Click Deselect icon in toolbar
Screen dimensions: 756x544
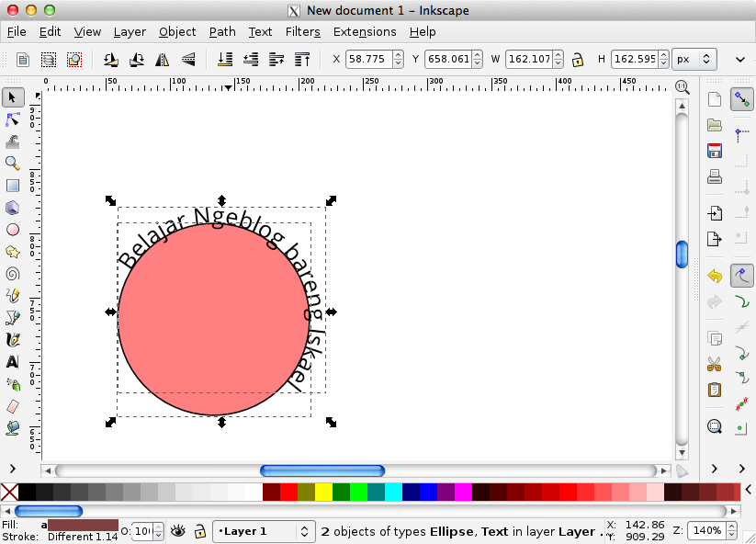[x=74, y=60]
